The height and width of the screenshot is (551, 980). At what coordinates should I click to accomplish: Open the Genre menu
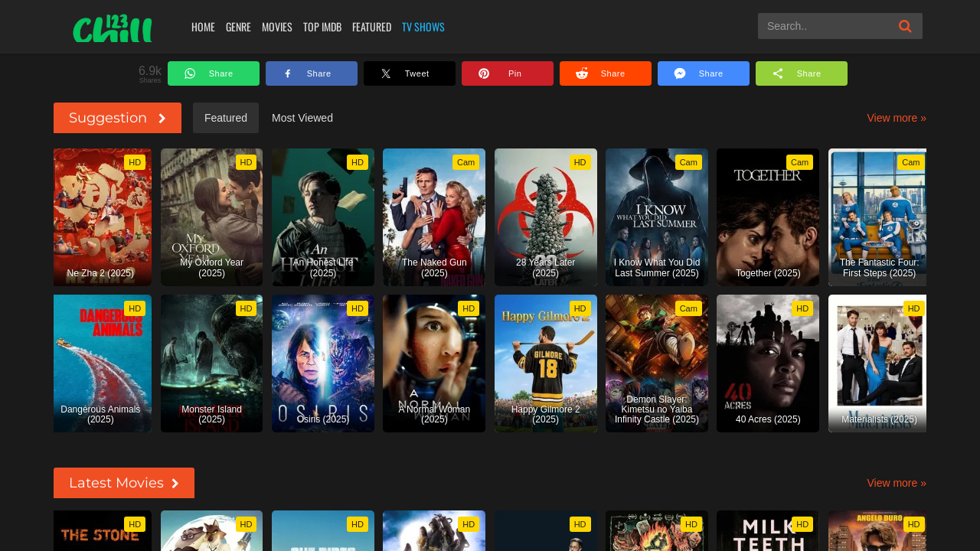[238, 27]
